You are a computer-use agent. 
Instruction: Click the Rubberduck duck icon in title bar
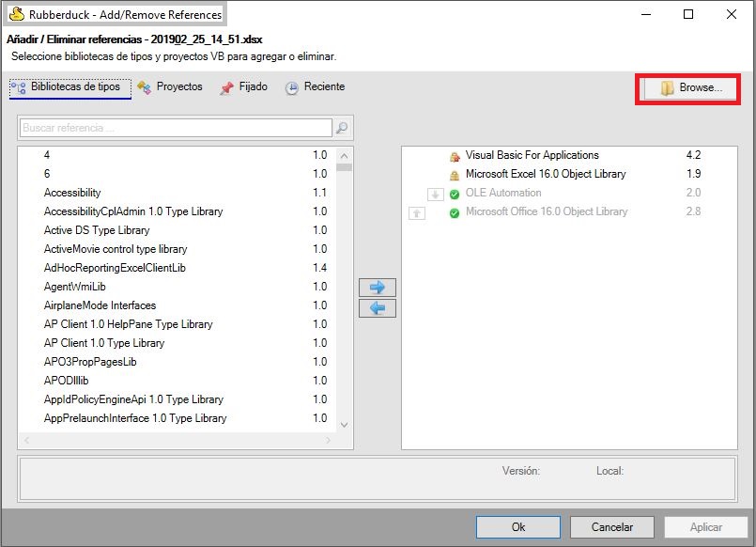[17, 14]
